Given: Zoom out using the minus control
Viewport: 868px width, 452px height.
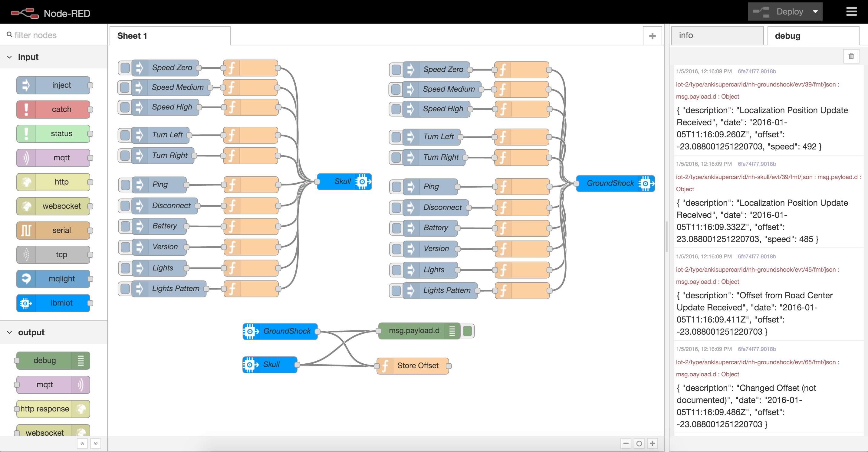Looking at the screenshot, I should click(626, 444).
